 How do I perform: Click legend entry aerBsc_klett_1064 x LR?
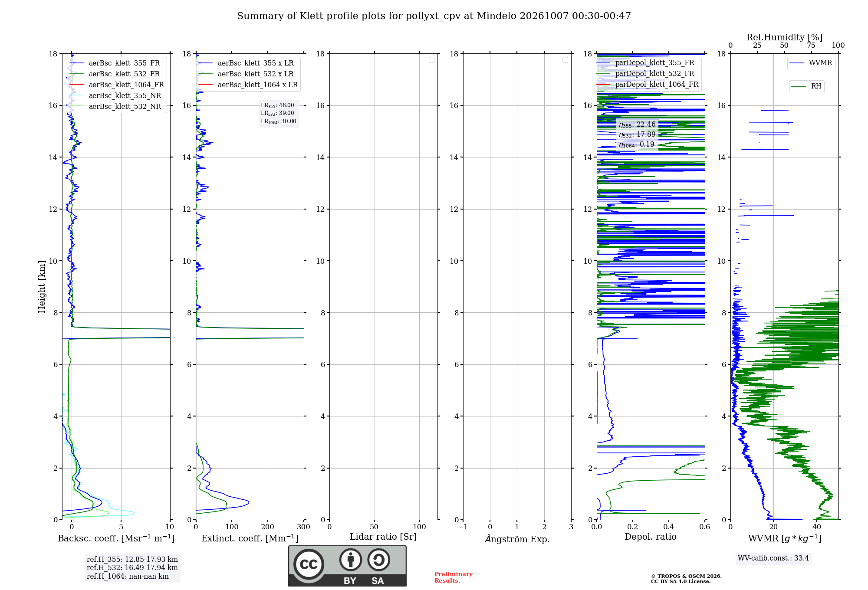point(248,85)
